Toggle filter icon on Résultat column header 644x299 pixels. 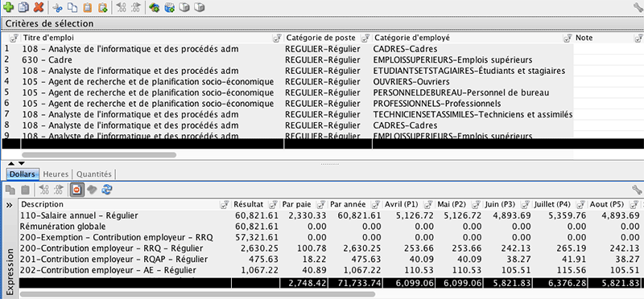273,205
